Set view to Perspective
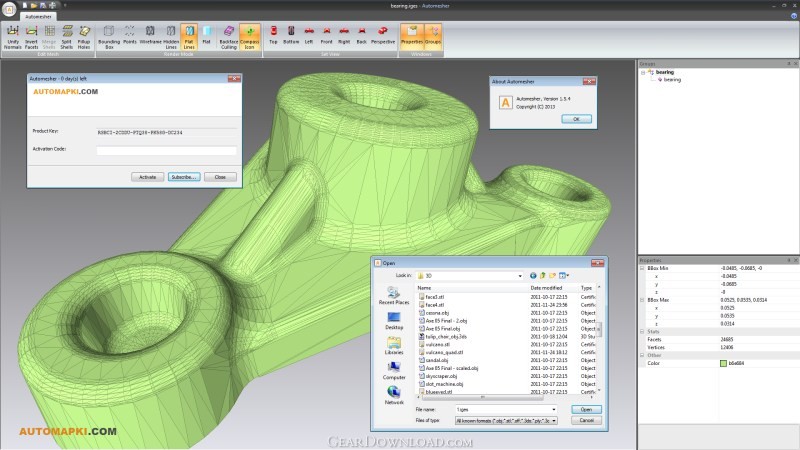Screen dimensions: 800x450 point(383,37)
